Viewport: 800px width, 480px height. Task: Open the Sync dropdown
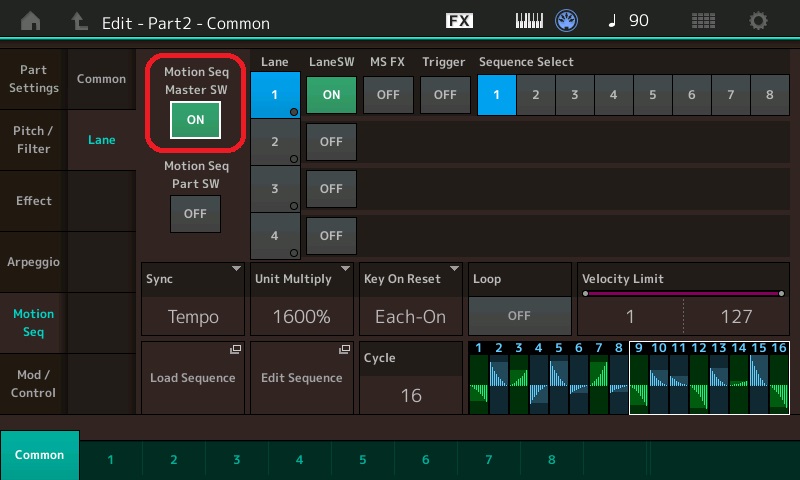tap(194, 299)
